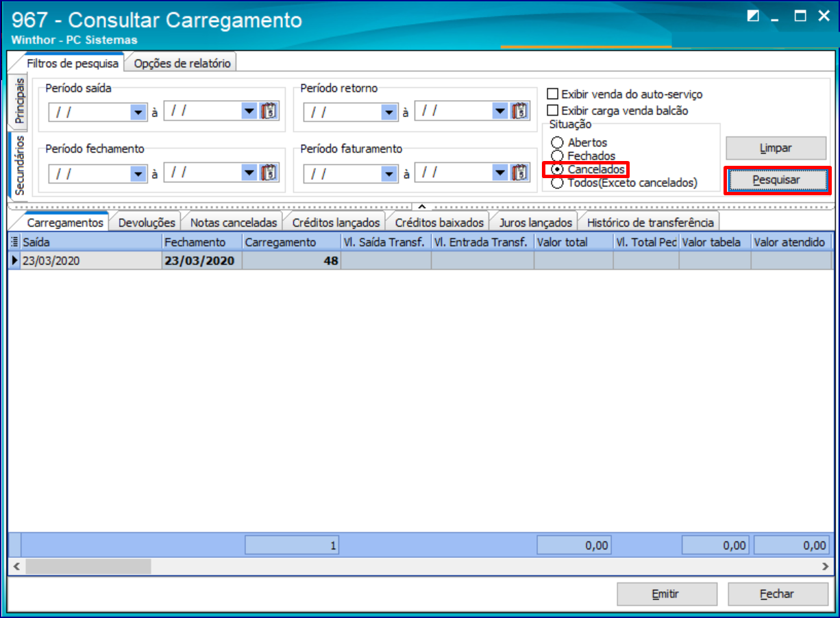Image resolution: width=840 pixels, height=618 pixels.
Task: Open Período retorno start date dropdown
Action: click(390, 112)
